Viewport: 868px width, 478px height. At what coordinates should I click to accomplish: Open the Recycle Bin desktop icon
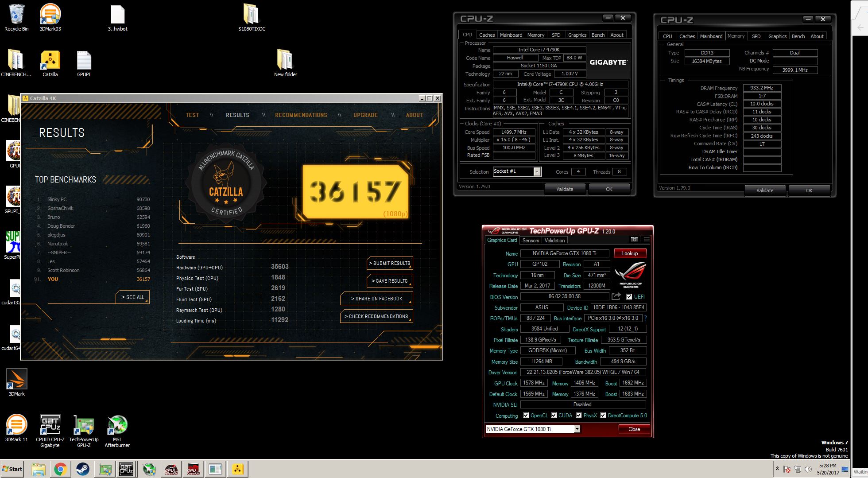click(x=16, y=17)
